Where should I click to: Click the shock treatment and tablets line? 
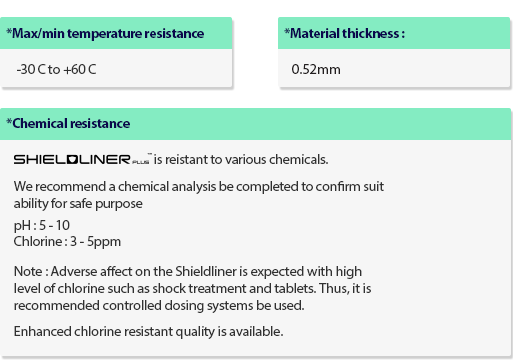[192, 288]
